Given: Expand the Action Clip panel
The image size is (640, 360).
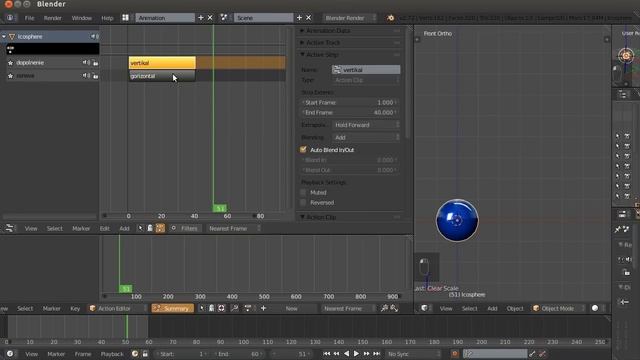Looking at the screenshot, I should (302, 217).
